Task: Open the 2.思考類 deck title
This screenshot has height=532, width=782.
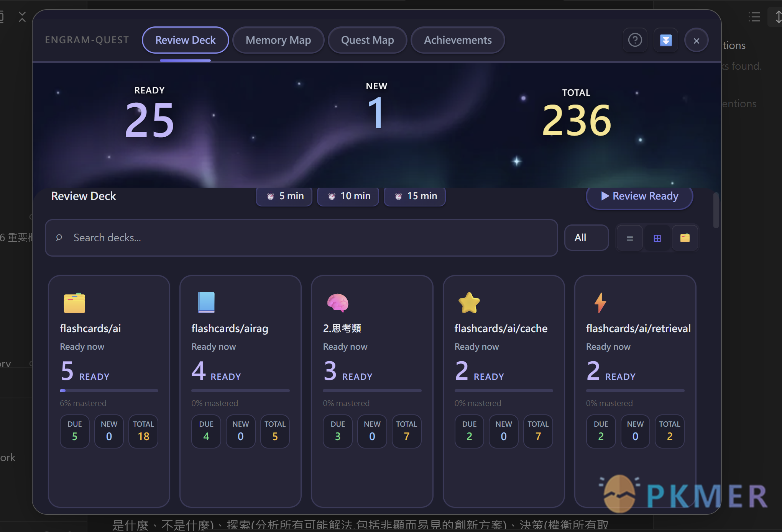Action: pos(342,329)
